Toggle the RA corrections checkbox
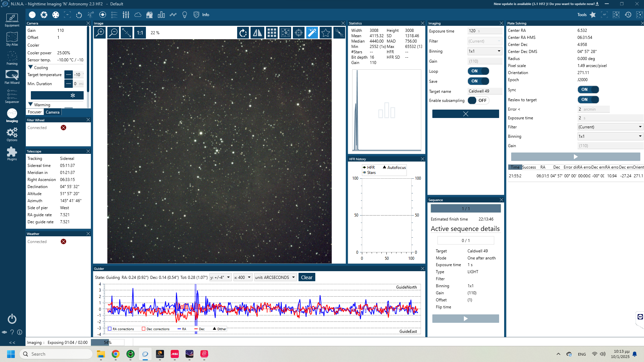The image size is (644, 362). click(110, 329)
